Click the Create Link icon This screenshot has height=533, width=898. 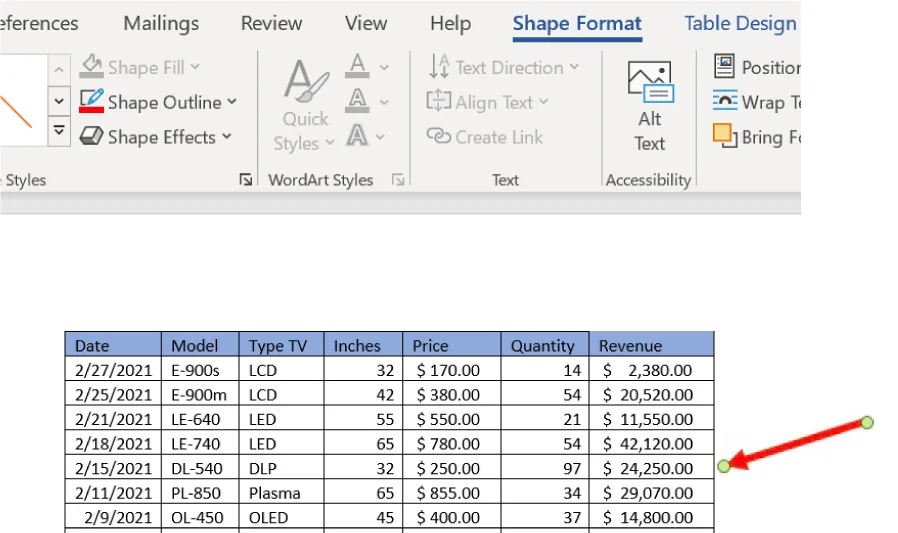[x=438, y=137]
